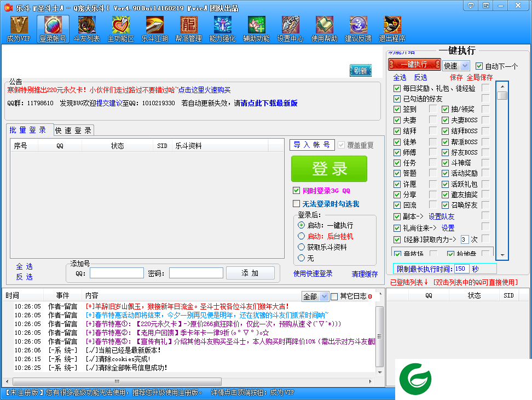The width and height of the screenshot is (532, 400).
Task: Open the 建议反馈 toolbar icon
Action: coord(358,29)
